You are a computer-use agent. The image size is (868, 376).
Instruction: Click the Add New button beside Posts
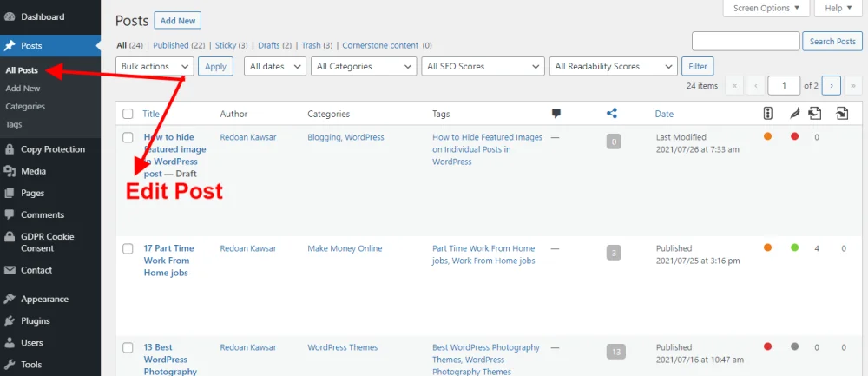click(178, 20)
